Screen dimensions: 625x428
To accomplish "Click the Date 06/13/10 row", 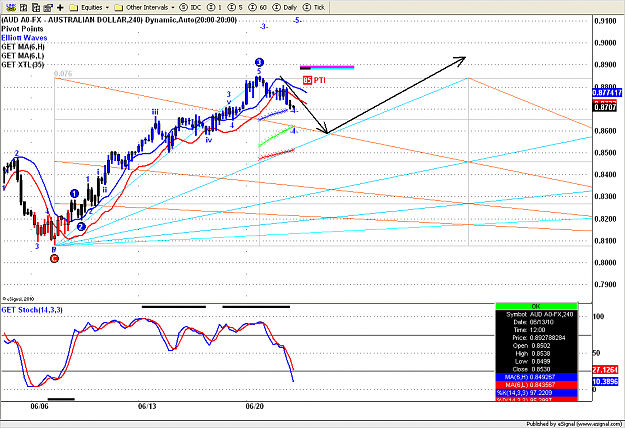I will (536, 322).
